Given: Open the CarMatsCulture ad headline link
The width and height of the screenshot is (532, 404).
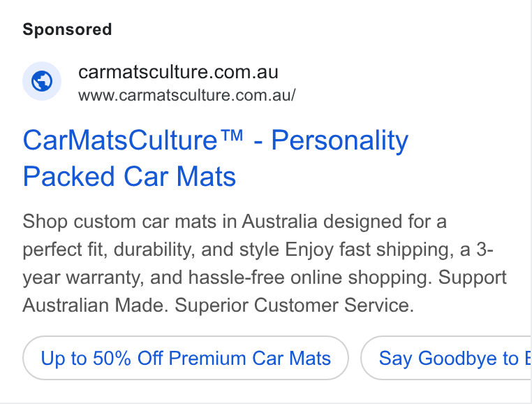Looking at the screenshot, I should (x=216, y=158).
